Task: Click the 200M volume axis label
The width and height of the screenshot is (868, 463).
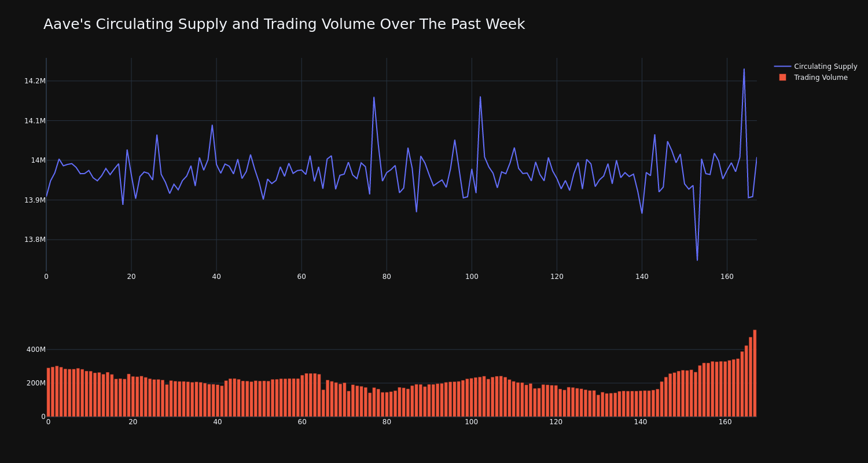Action: click(36, 383)
